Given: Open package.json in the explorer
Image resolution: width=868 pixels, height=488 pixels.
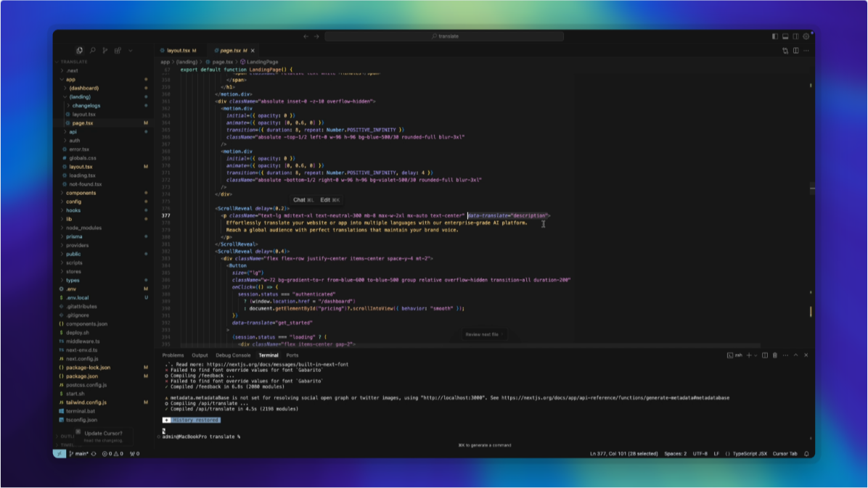Looking at the screenshot, I should coord(82,376).
